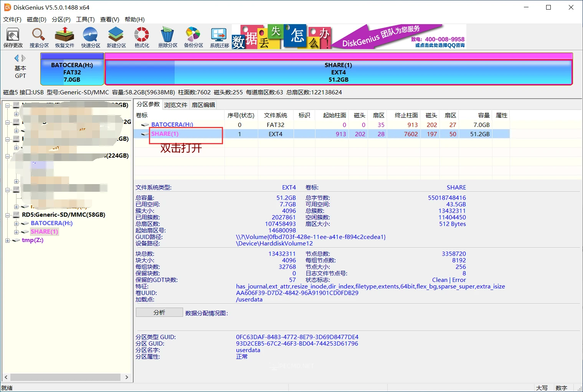Click the /userdata mount point value
This screenshot has height=392, width=583.
[249, 300]
